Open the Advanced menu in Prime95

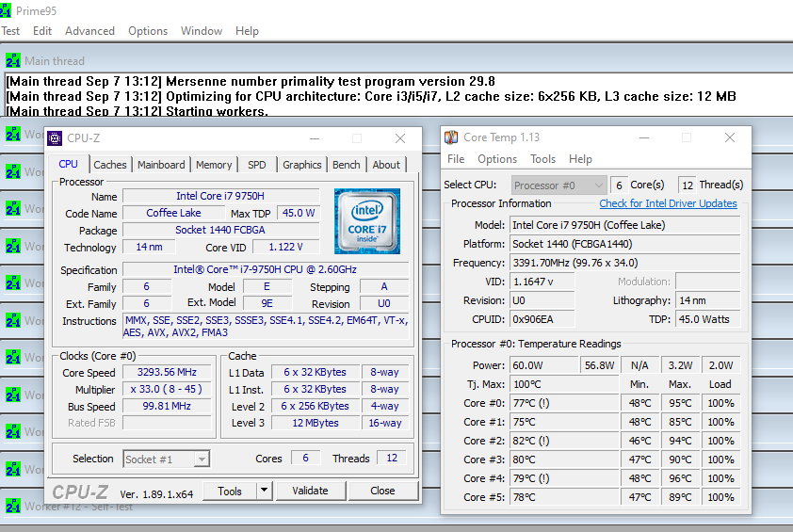(89, 31)
